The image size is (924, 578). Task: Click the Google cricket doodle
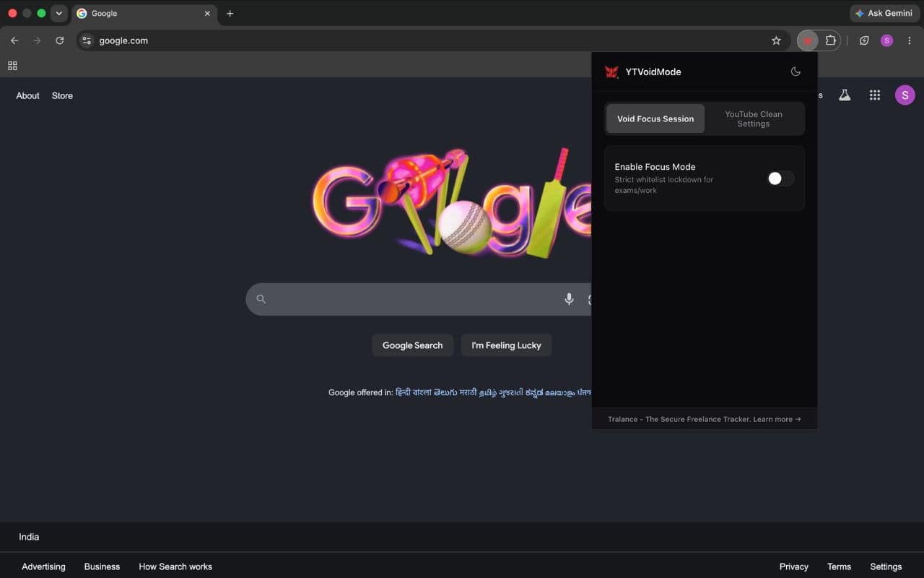coord(451,202)
